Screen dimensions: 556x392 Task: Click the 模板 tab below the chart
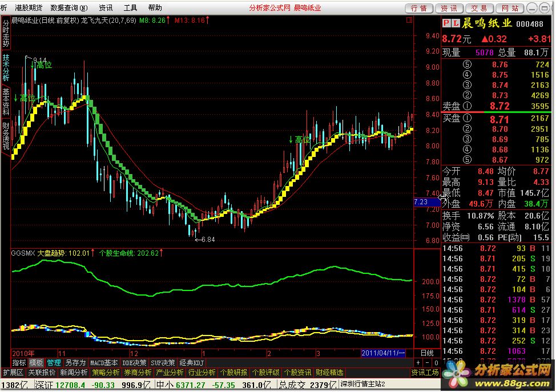tap(36, 363)
